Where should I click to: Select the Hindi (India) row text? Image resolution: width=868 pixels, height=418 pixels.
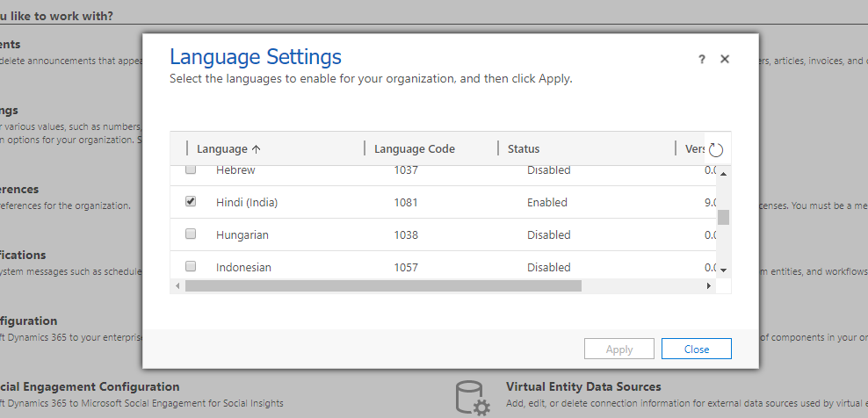tap(247, 202)
